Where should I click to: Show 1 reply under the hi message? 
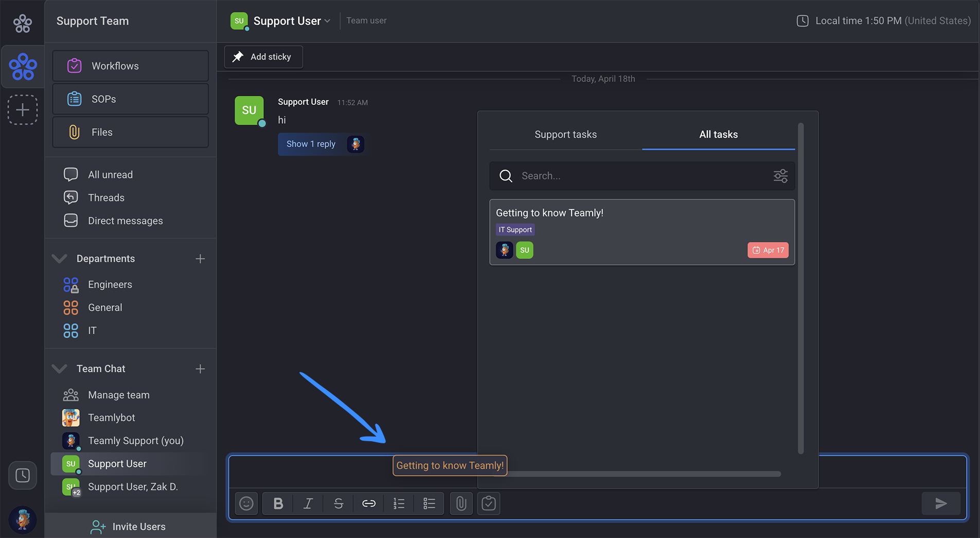(311, 144)
